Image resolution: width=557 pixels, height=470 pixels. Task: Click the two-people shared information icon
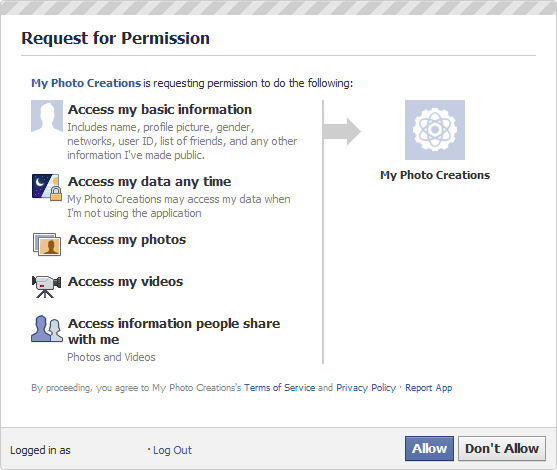pyautogui.click(x=47, y=329)
